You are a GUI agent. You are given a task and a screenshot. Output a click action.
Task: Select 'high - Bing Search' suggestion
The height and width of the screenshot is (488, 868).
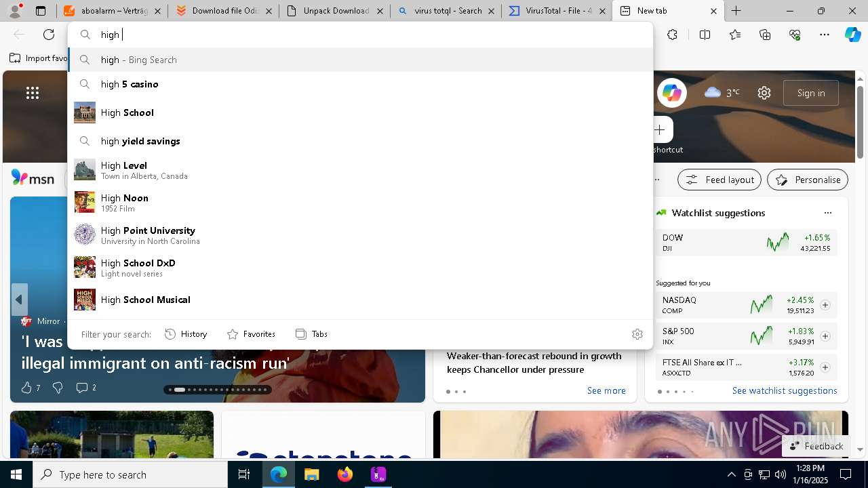tap(360, 60)
